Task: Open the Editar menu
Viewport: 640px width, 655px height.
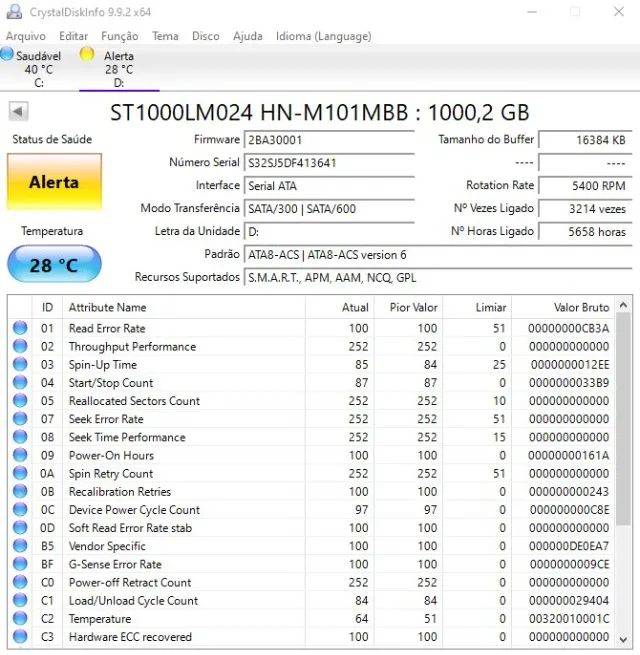Action: coord(73,36)
